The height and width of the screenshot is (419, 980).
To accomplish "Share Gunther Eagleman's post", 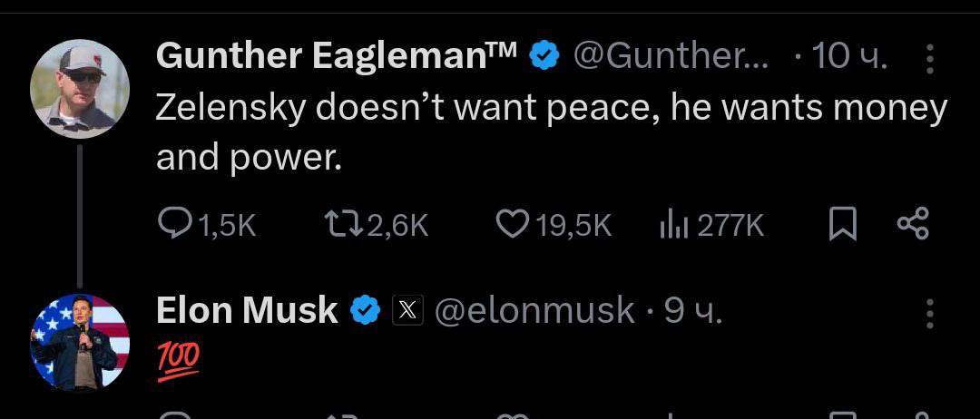I will 912,225.
